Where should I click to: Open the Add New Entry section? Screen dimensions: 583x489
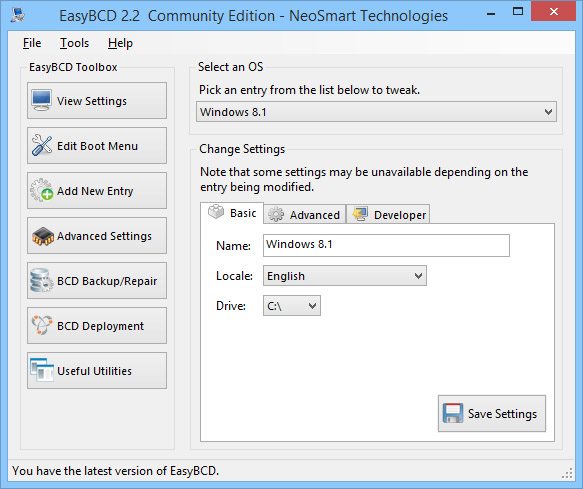tap(97, 191)
